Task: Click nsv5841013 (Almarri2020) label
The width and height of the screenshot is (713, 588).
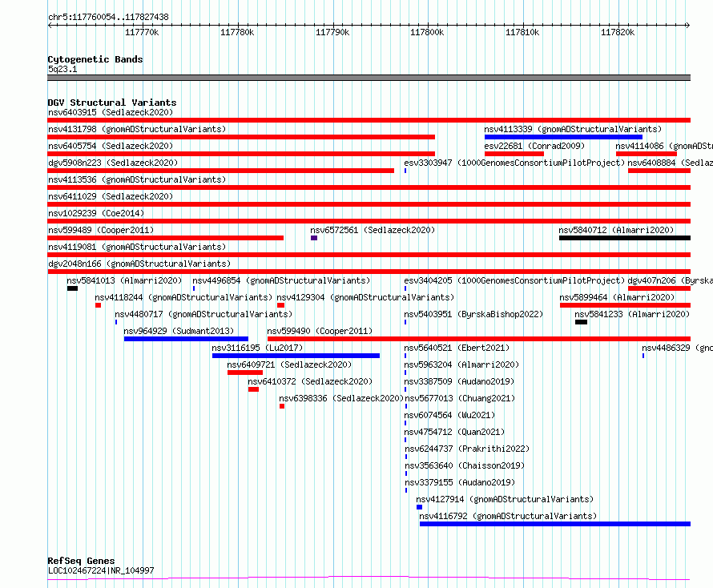Action: pos(124,280)
